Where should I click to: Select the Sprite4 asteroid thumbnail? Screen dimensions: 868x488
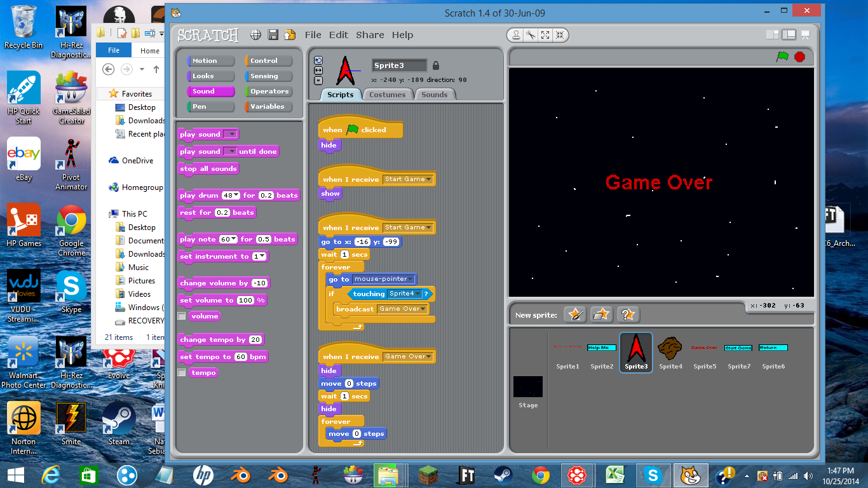pos(670,351)
